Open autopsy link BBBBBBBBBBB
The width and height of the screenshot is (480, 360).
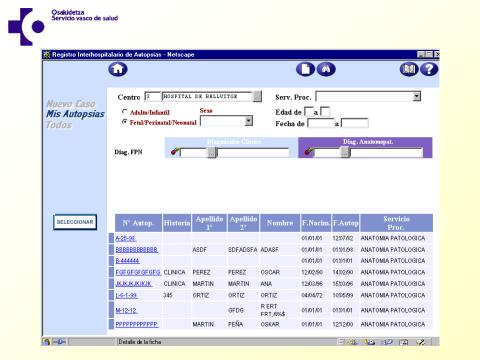point(137,250)
